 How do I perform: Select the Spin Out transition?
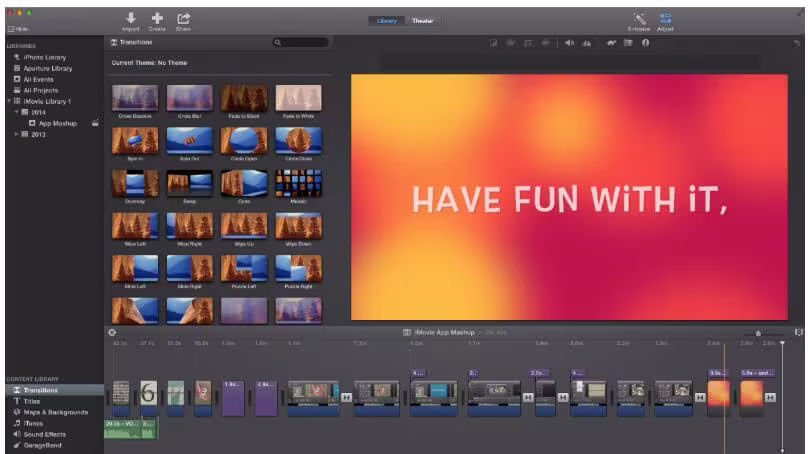point(190,141)
